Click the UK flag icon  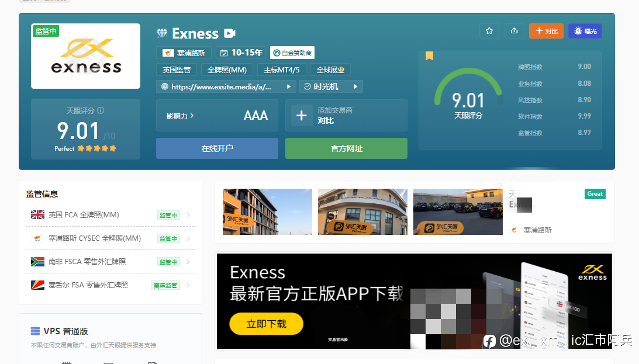coord(37,214)
